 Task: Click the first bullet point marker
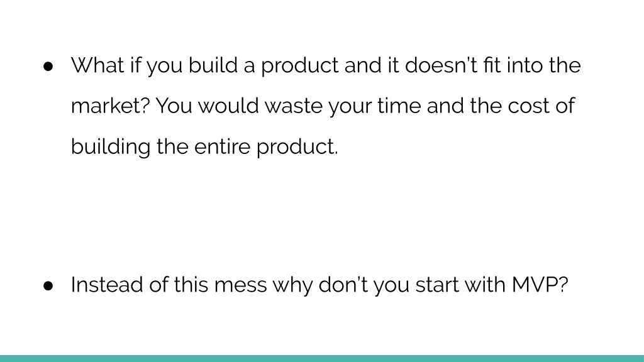click(x=48, y=67)
